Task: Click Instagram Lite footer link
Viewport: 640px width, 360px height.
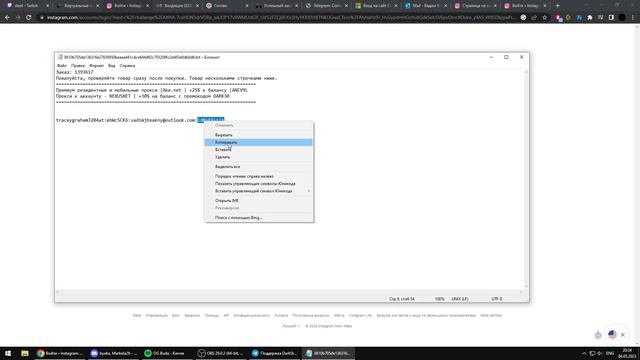Action: 360,316
